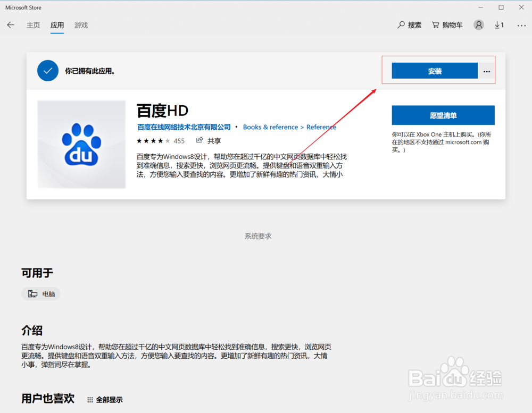
Task: Open Books & reference category link
Action: coord(270,127)
